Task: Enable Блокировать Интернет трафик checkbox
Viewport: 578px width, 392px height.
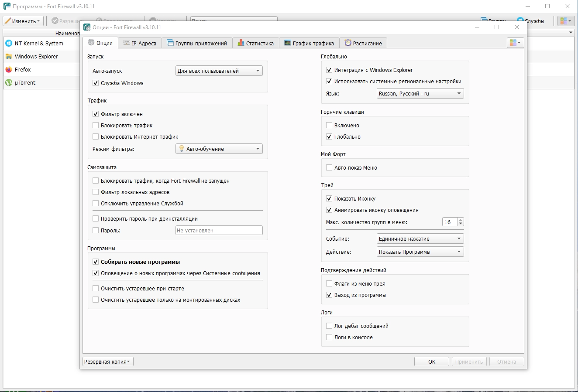Action: pyautogui.click(x=96, y=137)
